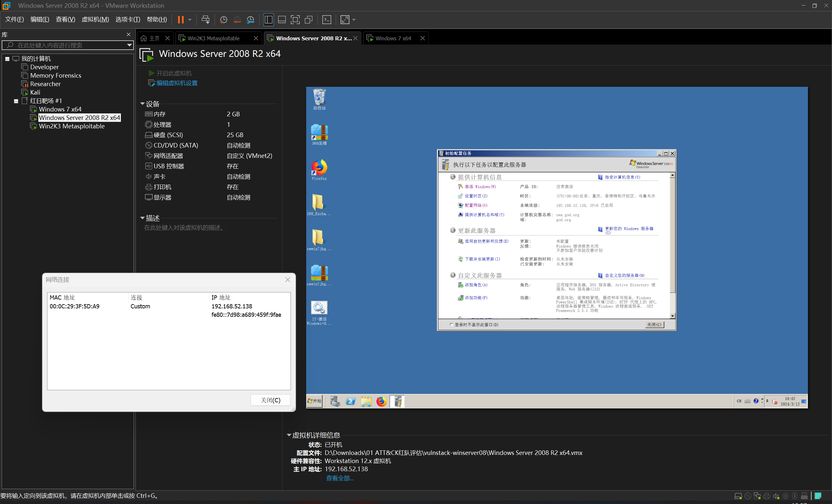Click the revert to snapshot icon
This screenshot has height=504, width=832.
(237, 19)
